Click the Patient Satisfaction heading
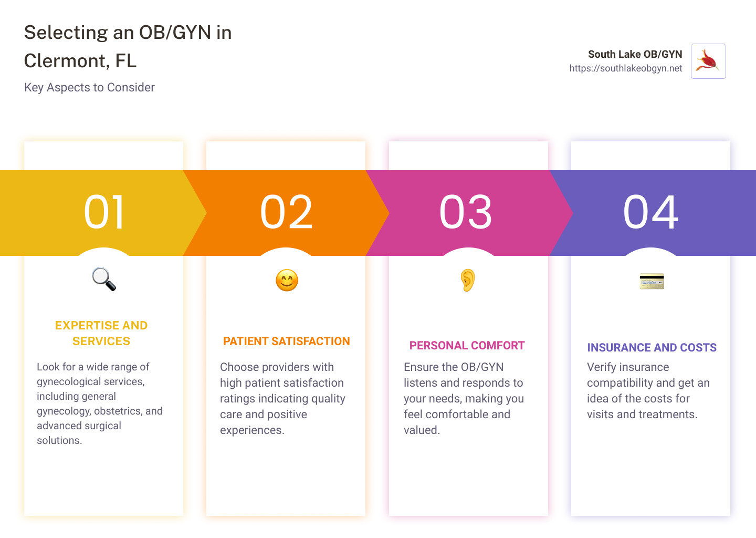 [286, 342]
